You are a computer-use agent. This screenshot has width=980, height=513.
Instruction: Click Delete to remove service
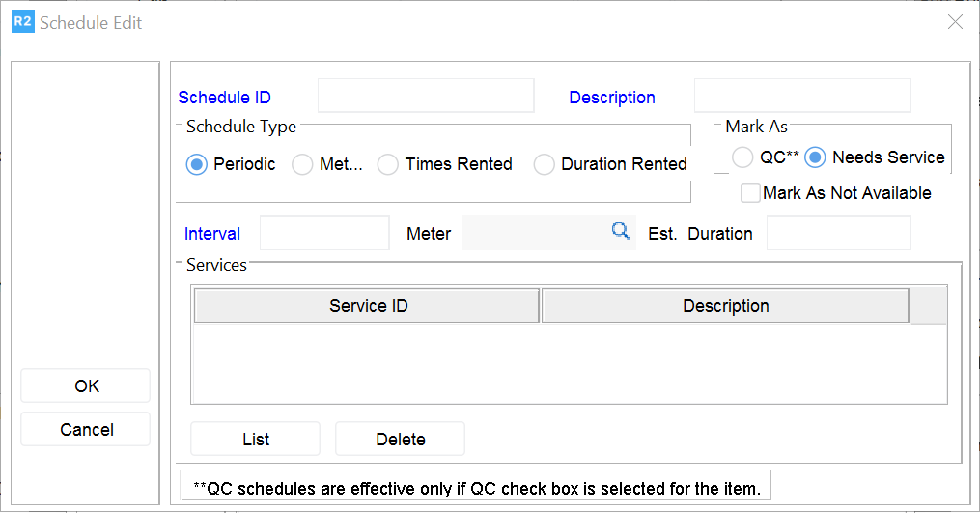coord(400,440)
